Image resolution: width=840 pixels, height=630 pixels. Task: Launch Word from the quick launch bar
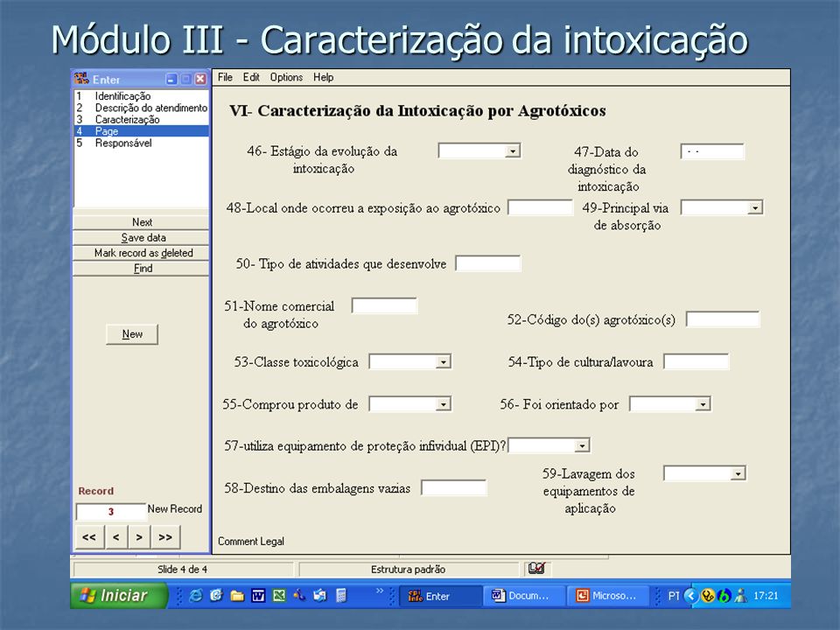(257, 596)
